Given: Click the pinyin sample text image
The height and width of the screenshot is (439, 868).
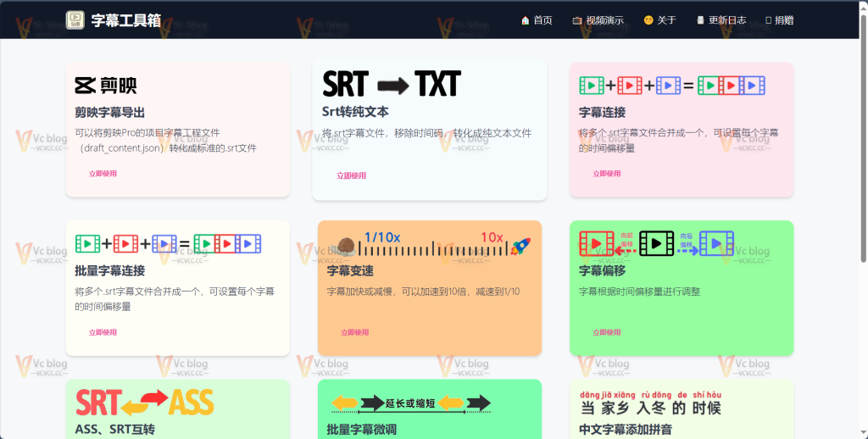Looking at the screenshot, I should (650, 403).
